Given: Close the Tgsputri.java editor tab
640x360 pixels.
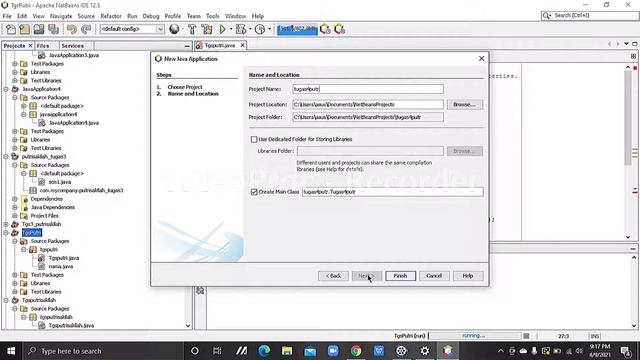Looking at the screenshot, I should click(242, 45).
